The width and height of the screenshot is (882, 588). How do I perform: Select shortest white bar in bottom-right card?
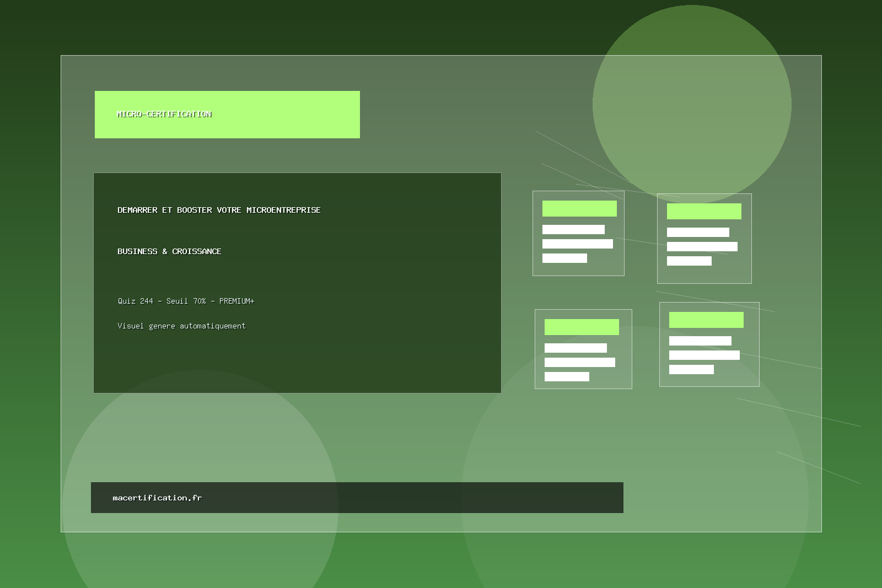pyautogui.click(x=691, y=369)
